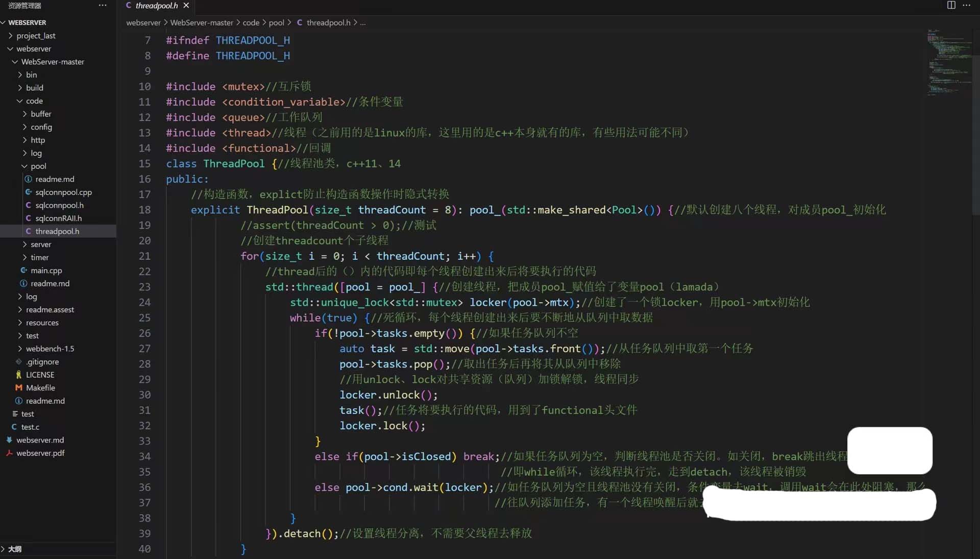
Task: Click the explicit keyword on line 18
Action: (x=215, y=210)
